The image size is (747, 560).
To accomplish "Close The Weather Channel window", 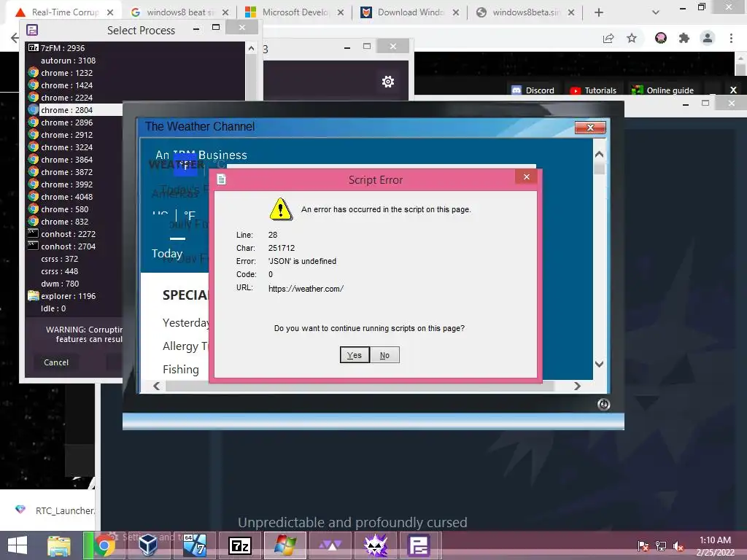I will point(590,127).
